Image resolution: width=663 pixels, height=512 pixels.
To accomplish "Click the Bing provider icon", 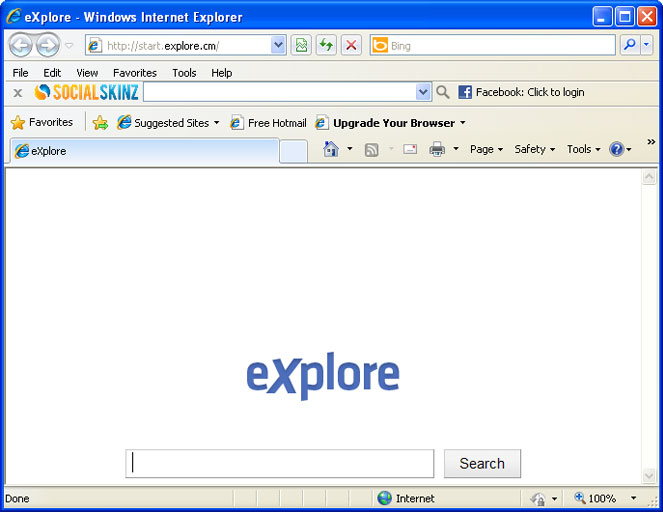I will point(380,45).
